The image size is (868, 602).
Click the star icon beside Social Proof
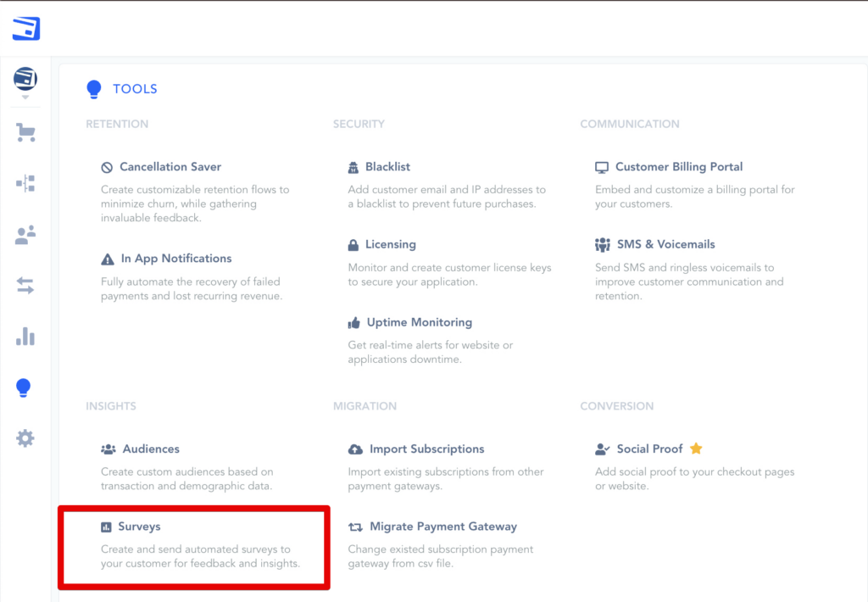[x=696, y=449]
